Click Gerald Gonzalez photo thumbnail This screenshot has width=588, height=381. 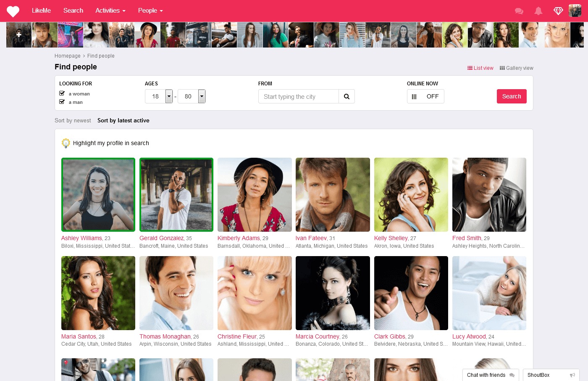[176, 195]
